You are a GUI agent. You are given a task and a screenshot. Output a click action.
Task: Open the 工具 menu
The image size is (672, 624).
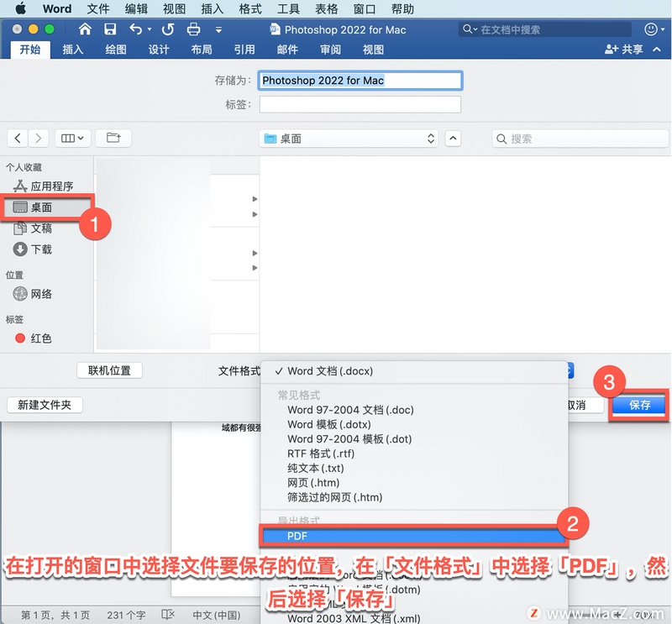288,8
